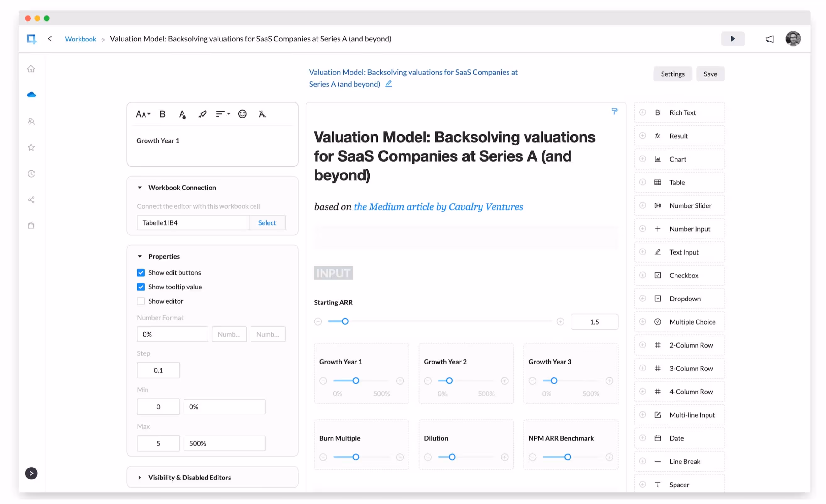Click the Max value field 5

158,444
